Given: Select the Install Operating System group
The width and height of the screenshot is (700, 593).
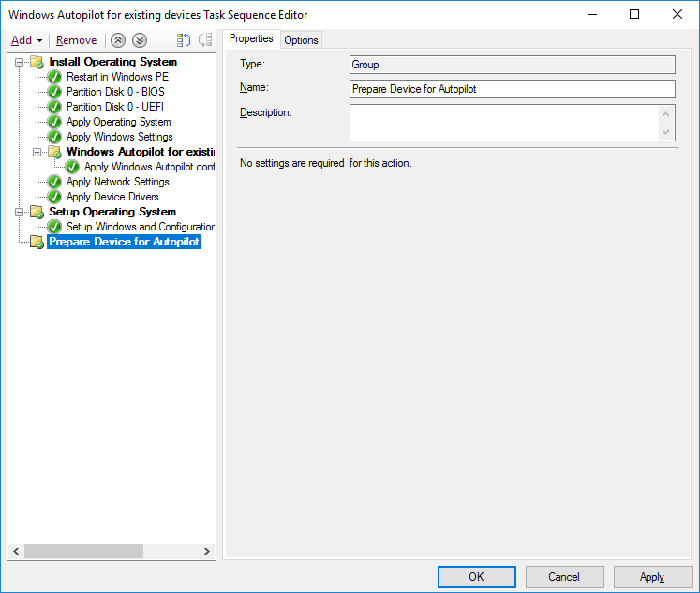Looking at the screenshot, I should tap(113, 62).
